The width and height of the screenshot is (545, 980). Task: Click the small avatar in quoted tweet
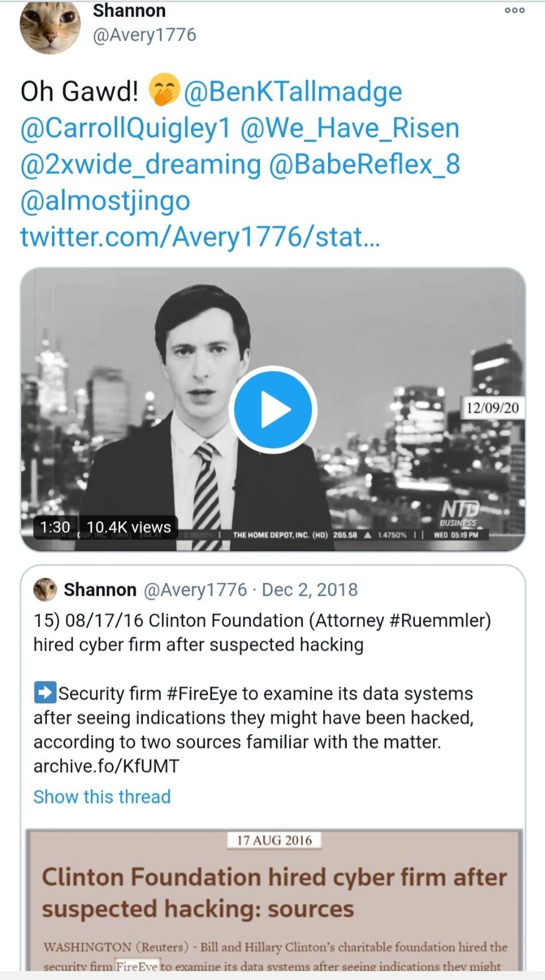pos(45,590)
